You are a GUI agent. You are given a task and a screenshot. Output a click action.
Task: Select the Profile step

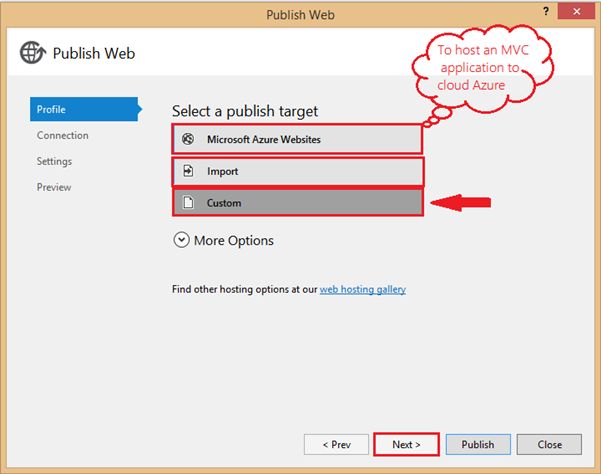pos(85,109)
